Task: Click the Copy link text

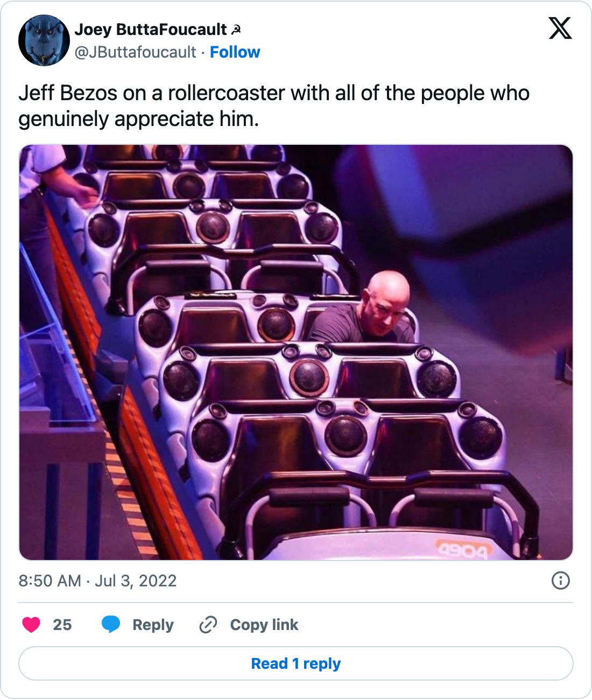Action: [x=264, y=625]
